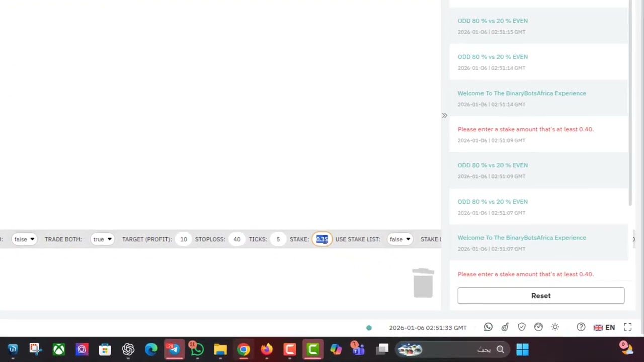Open the Windows Start button
The width and height of the screenshot is (644, 362).
[522, 349]
